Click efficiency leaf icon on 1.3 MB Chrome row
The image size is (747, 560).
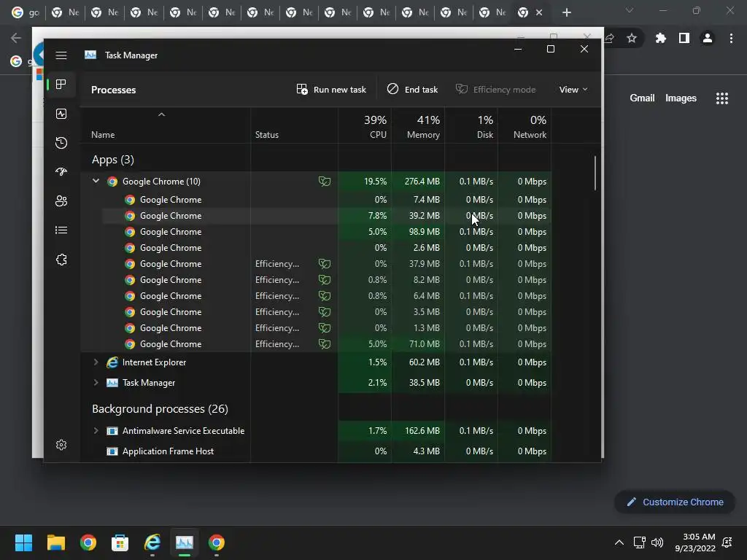(325, 328)
